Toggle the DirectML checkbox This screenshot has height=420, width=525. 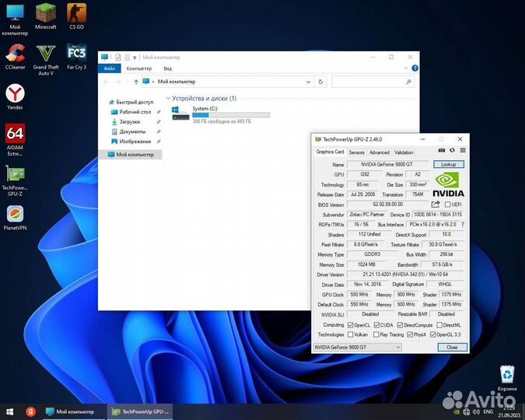click(x=439, y=325)
